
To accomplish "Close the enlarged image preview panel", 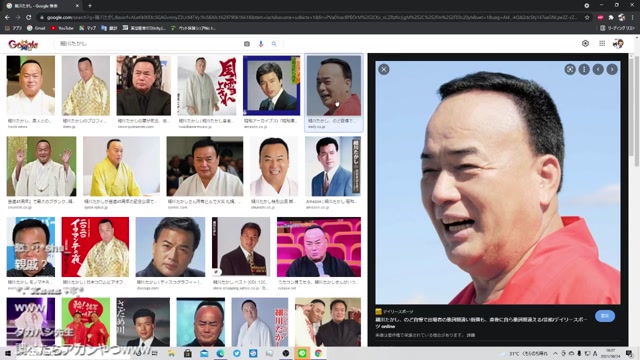I will tap(384, 69).
